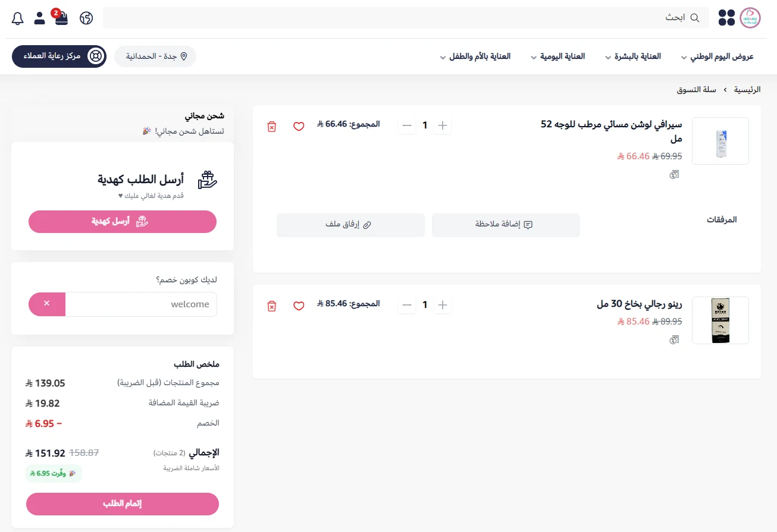This screenshot has width=777, height=532.
Task: Open the product title سيرافي لوشن مسائي
Action: 612,131
